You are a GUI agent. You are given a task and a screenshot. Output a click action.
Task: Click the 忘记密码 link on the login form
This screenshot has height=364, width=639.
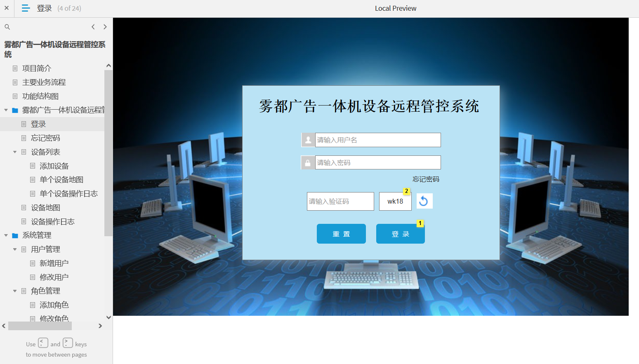click(426, 179)
